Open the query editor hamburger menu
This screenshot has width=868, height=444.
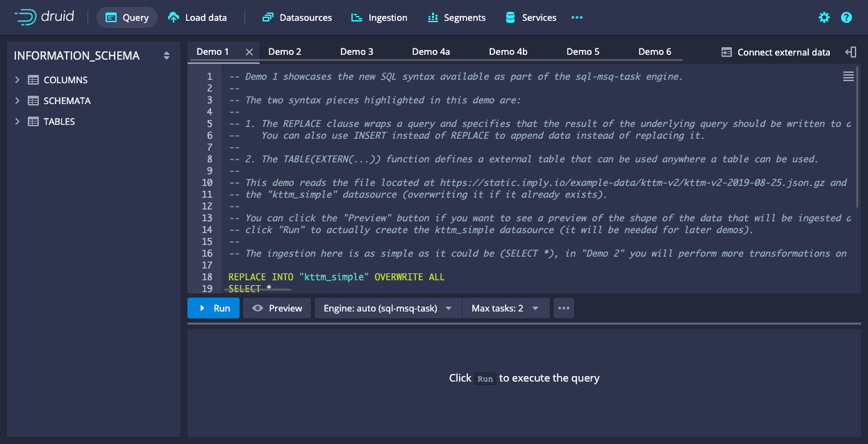point(848,76)
